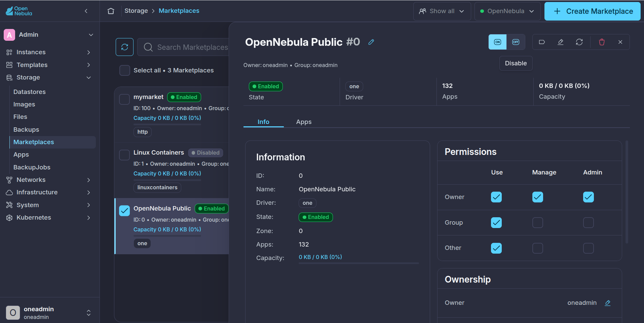Click the Create Marketplace button
644x323 pixels.
(592, 11)
